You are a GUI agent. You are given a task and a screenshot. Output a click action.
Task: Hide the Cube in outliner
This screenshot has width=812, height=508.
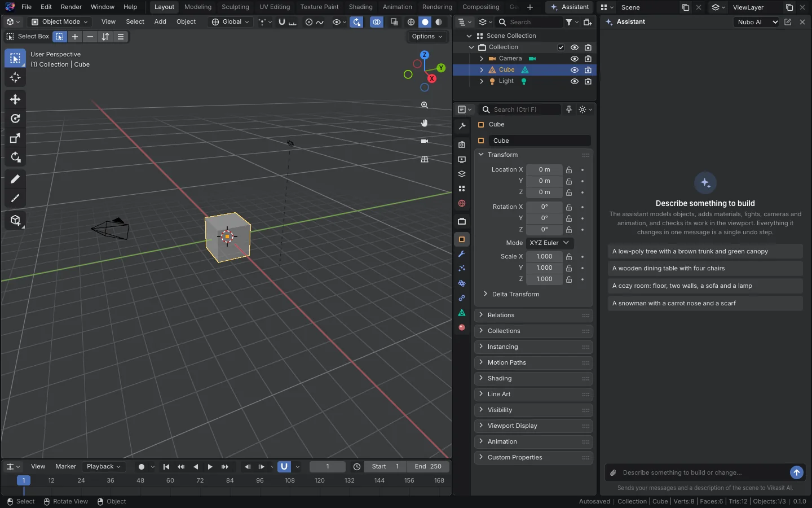coord(575,70)
